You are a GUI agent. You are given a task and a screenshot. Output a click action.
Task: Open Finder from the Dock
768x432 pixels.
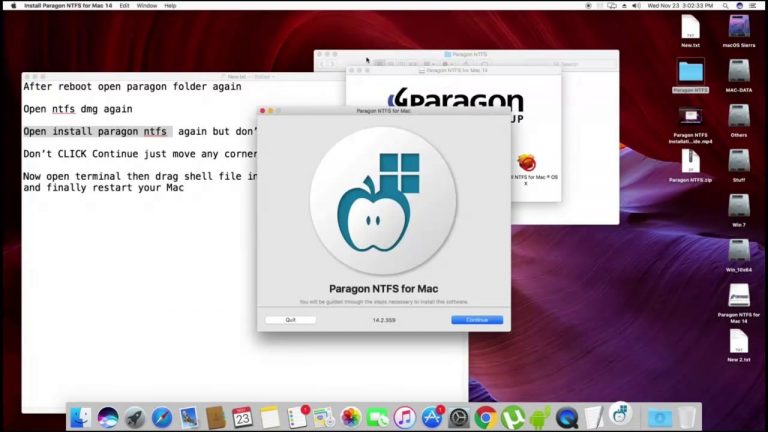tap(81, 418)
